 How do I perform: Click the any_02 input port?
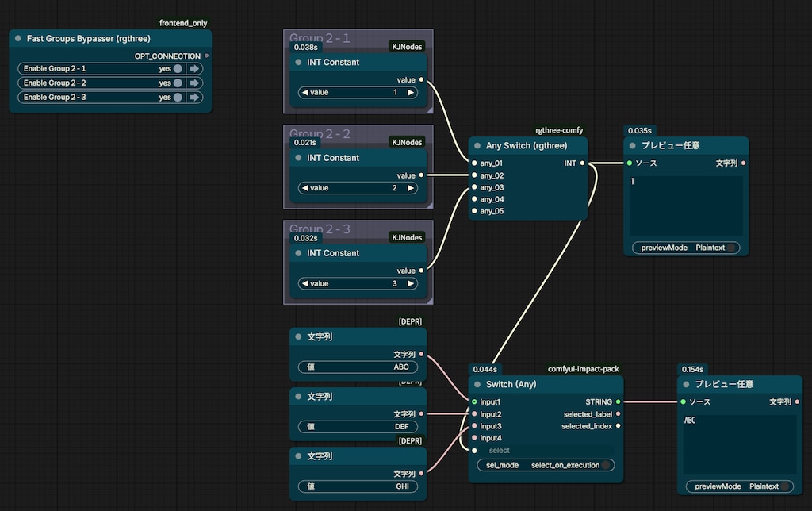coord(474,175)
